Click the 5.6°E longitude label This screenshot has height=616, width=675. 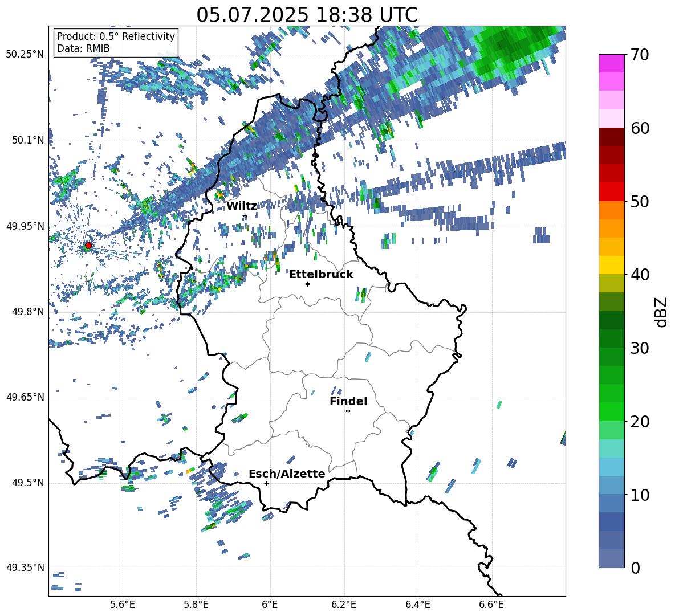[x=123, y=605]
